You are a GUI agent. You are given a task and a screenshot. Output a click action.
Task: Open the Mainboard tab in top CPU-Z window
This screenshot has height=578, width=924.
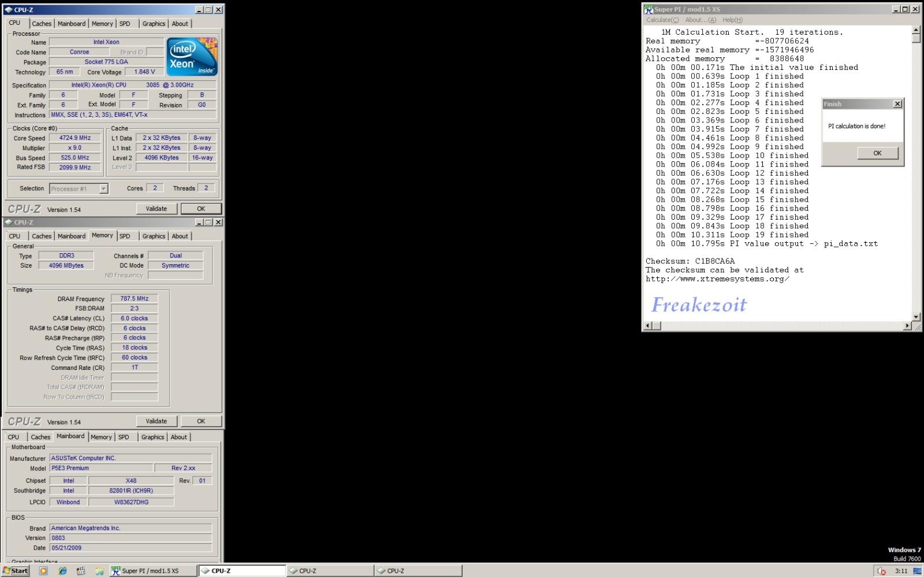click(x=72, y=24)
